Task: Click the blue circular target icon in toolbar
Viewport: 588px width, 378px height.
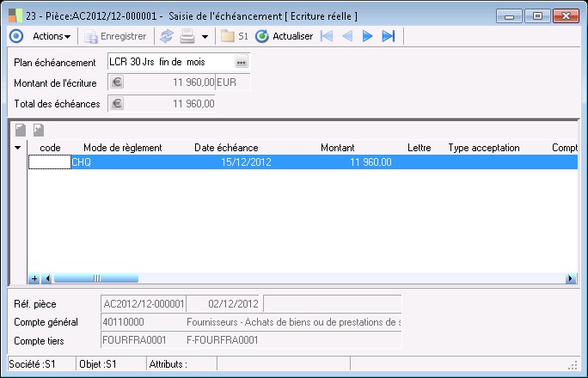Action: point(16,36)
